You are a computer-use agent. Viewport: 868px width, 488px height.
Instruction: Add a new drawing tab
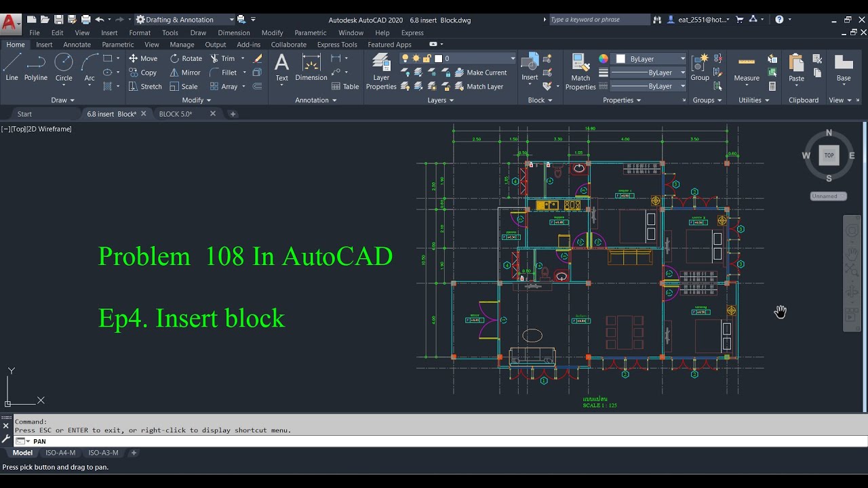tap(233, 114)
